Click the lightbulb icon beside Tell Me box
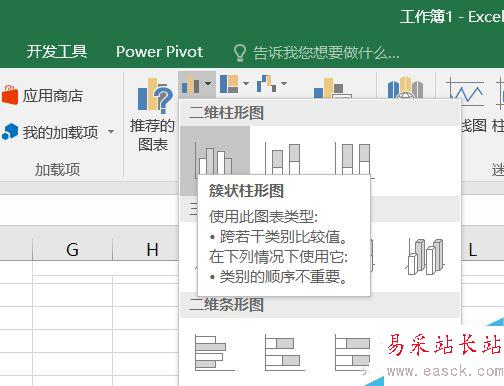The height and width of the screenshot is (386, 504). tap(239, 53)
